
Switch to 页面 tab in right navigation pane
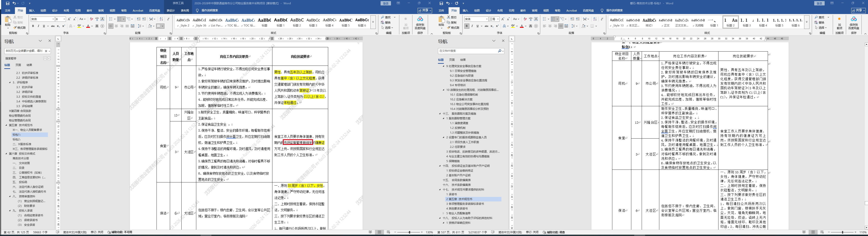tap(452, 60)
